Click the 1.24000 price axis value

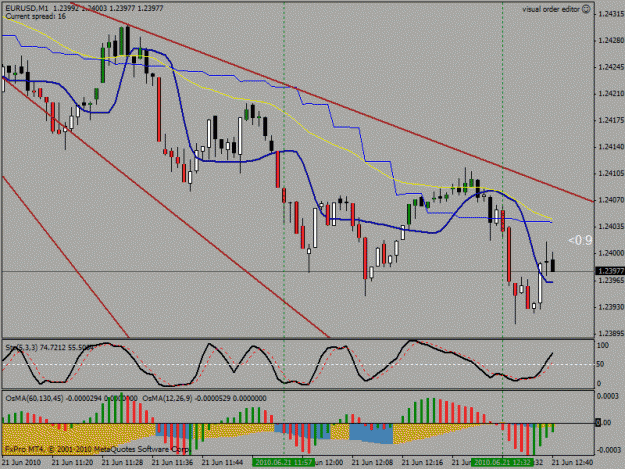pyautogui.click(x=611, y=253)
